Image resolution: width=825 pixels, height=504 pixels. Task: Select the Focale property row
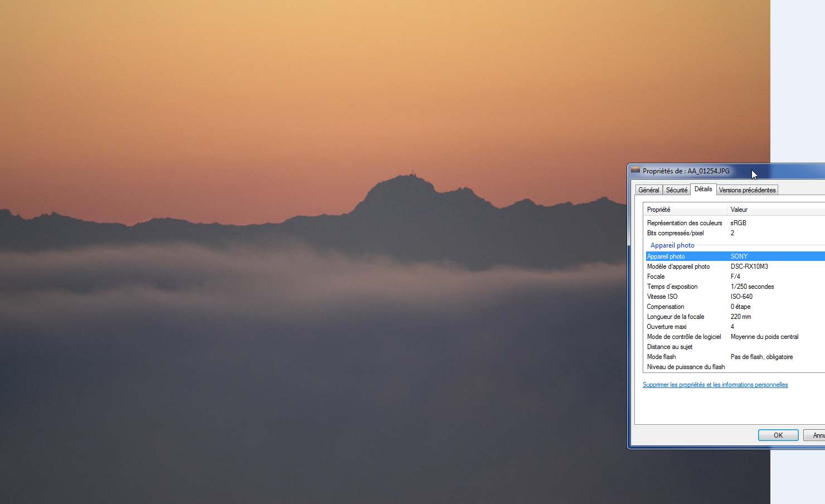[x=735, y=277]
